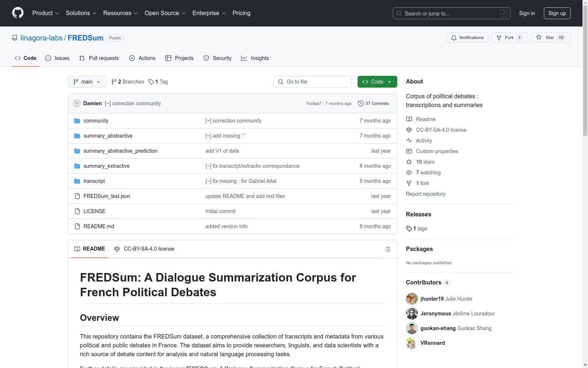Star the FREDSum repository
The image size is (588, 368).
pyautogui.click(x=551, y=38)
